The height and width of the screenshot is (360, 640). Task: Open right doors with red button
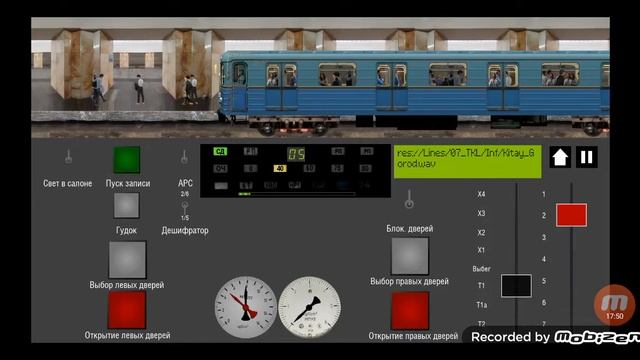pos(410,311)
